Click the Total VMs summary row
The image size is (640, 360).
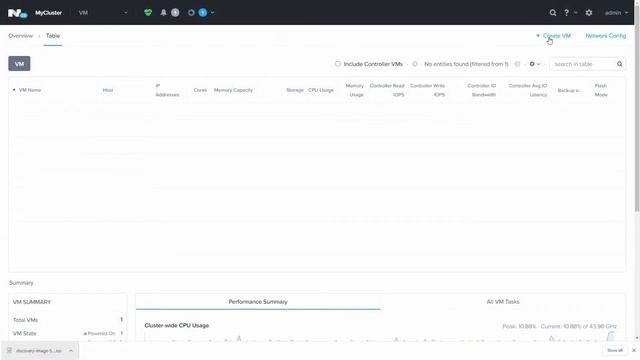68,320
